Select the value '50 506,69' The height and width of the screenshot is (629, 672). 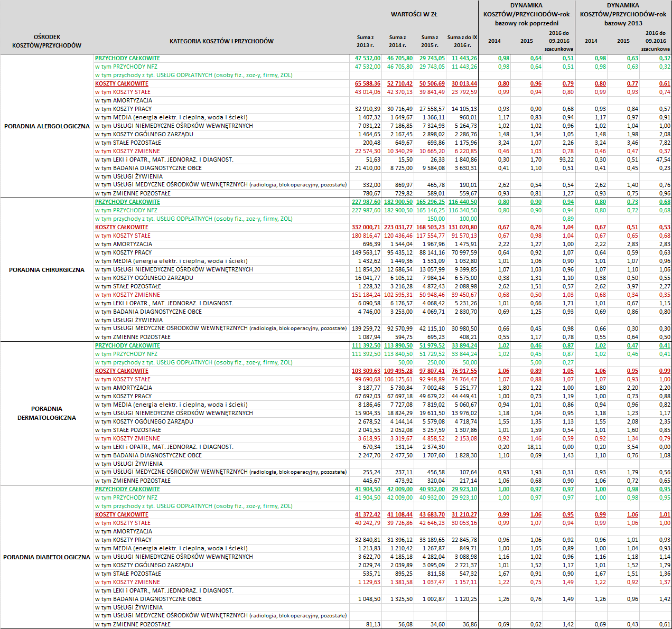(432, 83)
